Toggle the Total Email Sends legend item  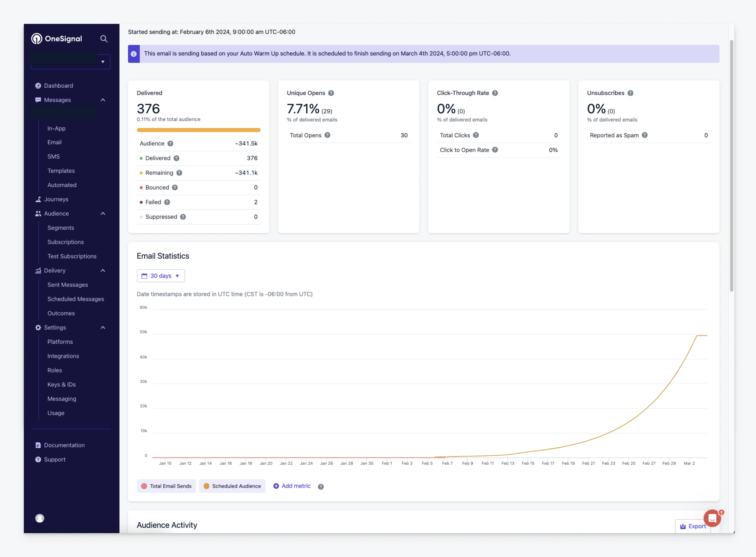(x=166, y=486)
